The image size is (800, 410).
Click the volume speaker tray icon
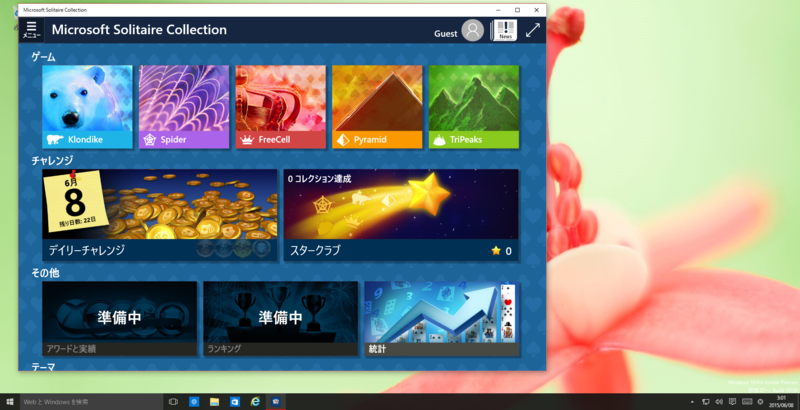[x=719, y=402]
